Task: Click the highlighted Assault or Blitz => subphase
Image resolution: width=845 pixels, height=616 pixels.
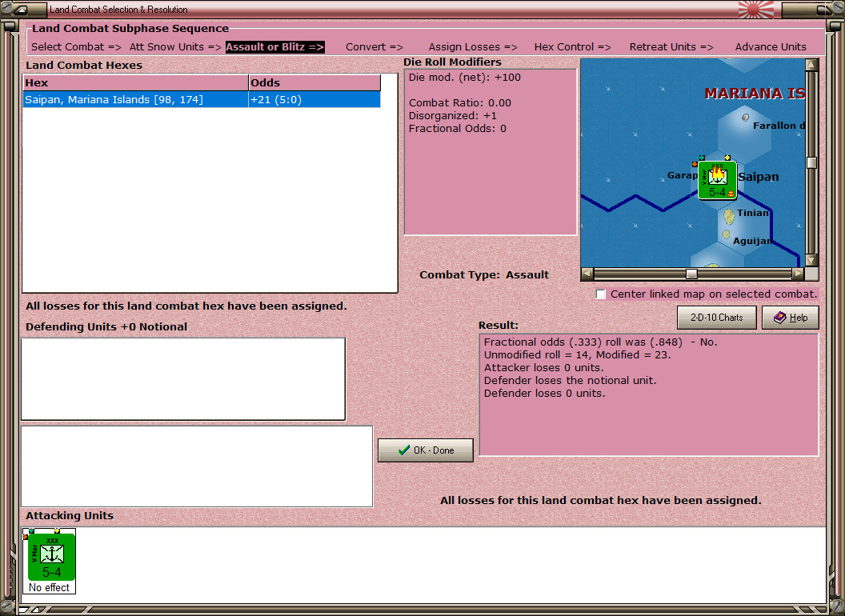Action: click(x=274, y=47)
